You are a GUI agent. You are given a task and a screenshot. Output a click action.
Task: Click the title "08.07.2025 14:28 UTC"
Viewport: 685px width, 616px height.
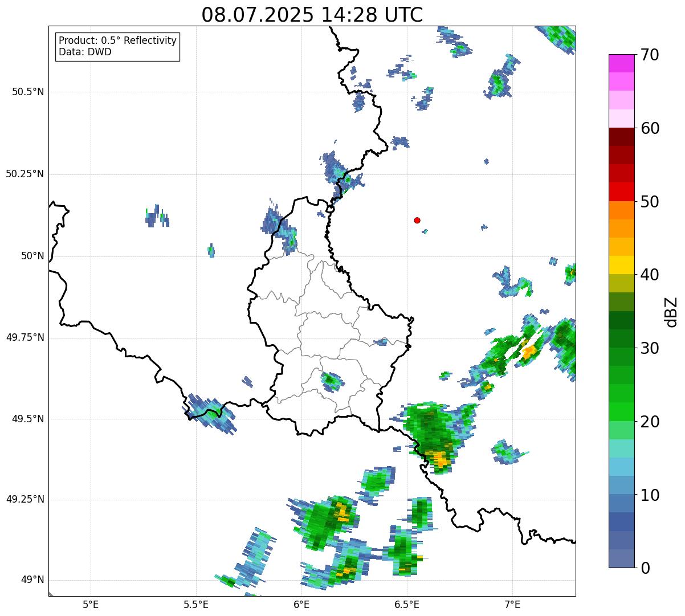312,15
